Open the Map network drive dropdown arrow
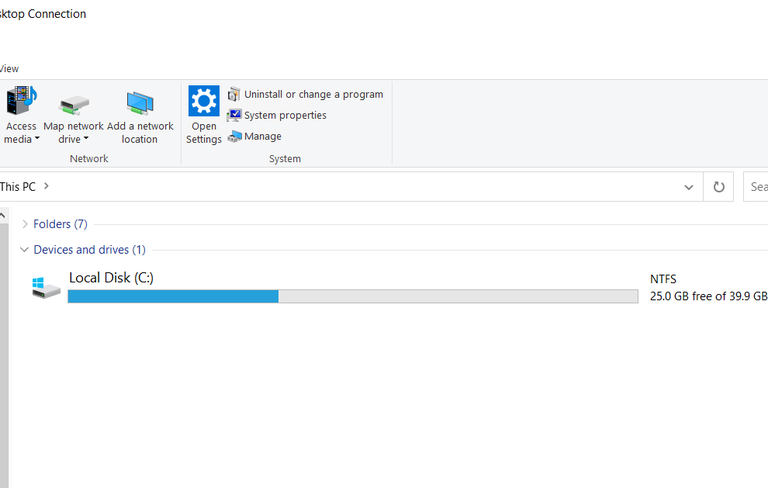Screen dimensions: 768x488 pyautogui.click(x=86, y=139)
